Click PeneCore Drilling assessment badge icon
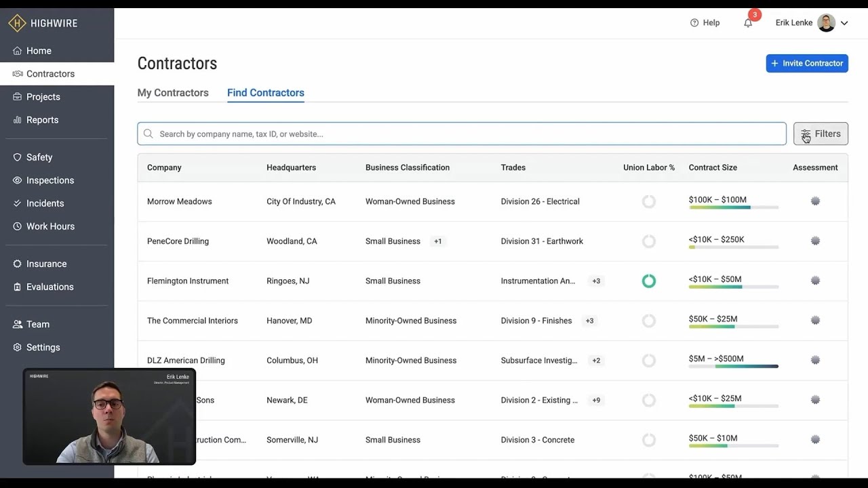 tap(815, 241)
